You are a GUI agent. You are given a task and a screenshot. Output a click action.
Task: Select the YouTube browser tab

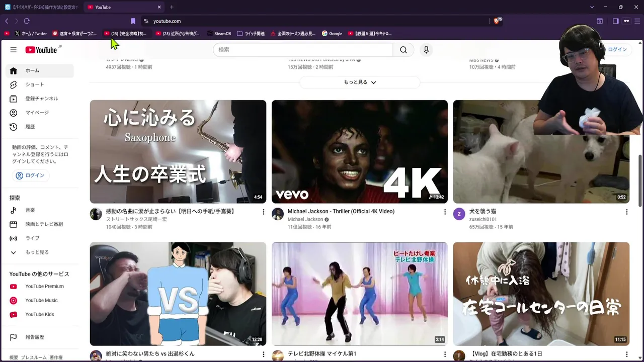123,7
